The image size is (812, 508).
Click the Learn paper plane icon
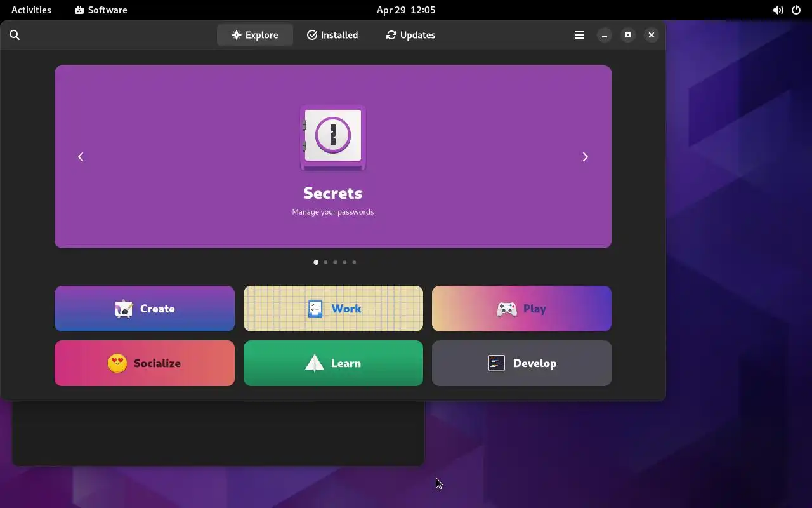pos(315,363)
